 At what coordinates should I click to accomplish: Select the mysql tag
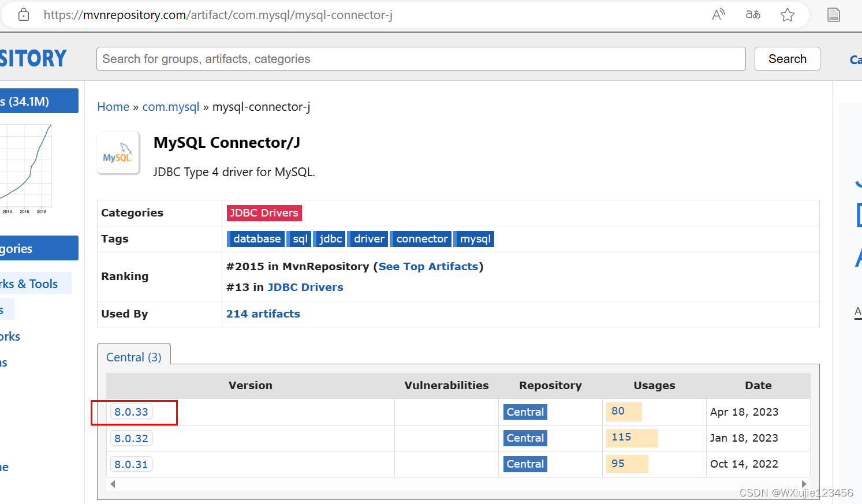475,239
